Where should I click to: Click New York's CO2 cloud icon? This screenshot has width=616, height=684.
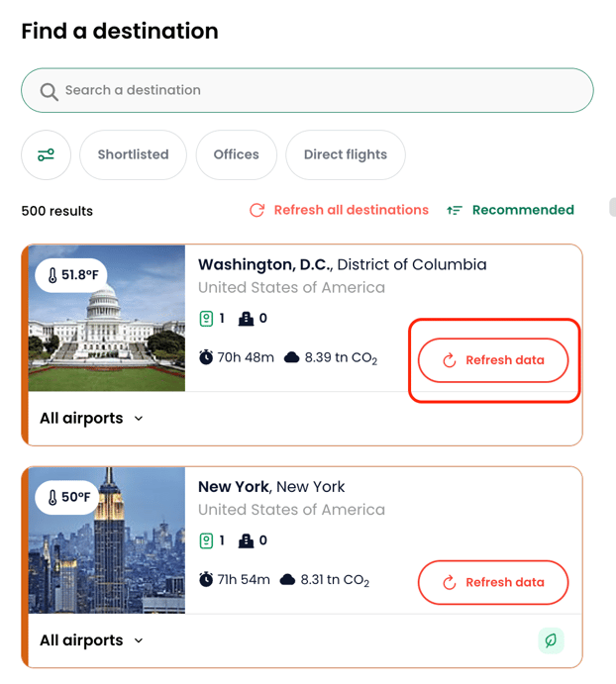287,580
